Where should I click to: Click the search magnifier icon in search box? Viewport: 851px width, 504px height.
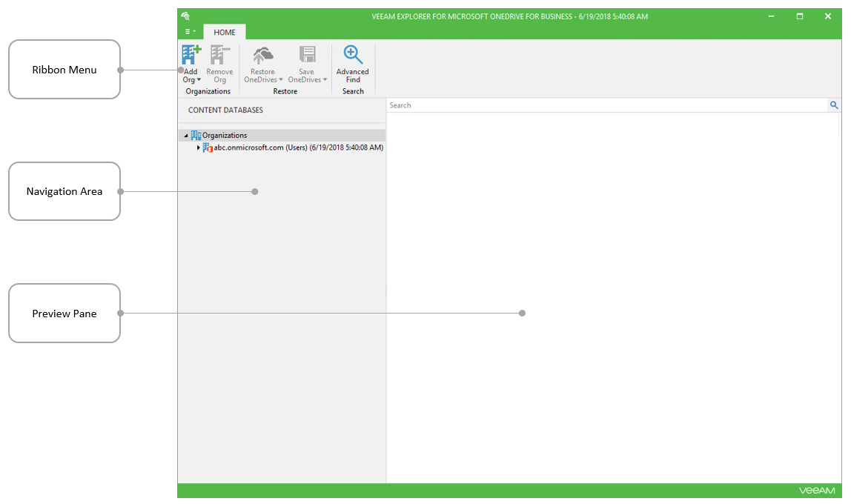tap(834, 105)
